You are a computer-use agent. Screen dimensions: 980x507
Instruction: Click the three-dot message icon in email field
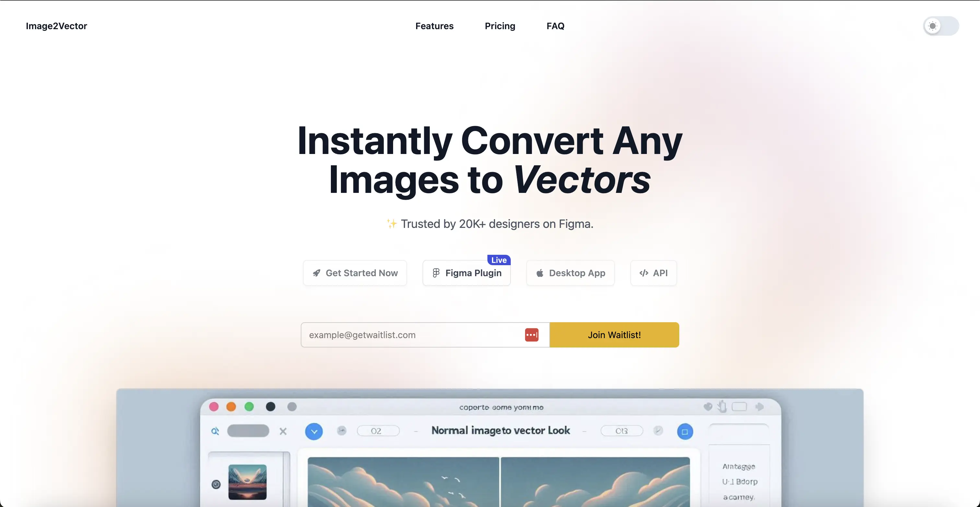(531, 335)
